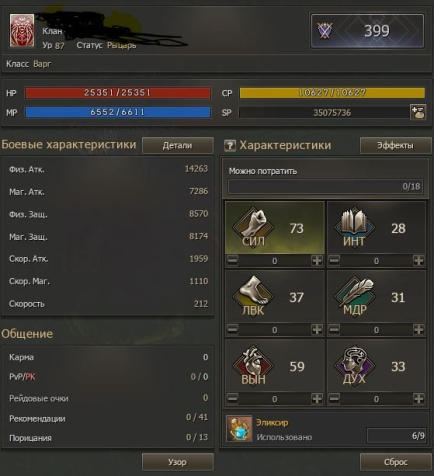Image resolution: width=434 pixels, height=476 pixels.
Task: Click the SP add icon next to 35075736
Action: pyautogui.click(x=418, y=112)
